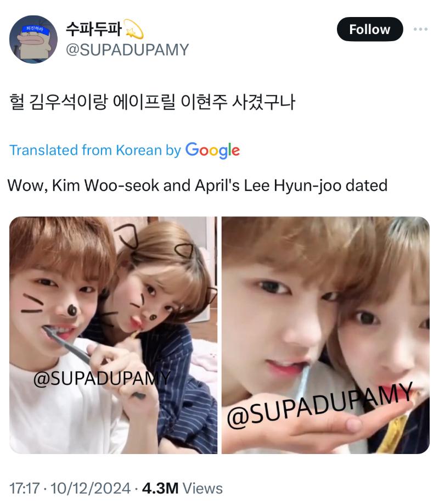Open the 수파두파 display name link

[x=94, y=29]
